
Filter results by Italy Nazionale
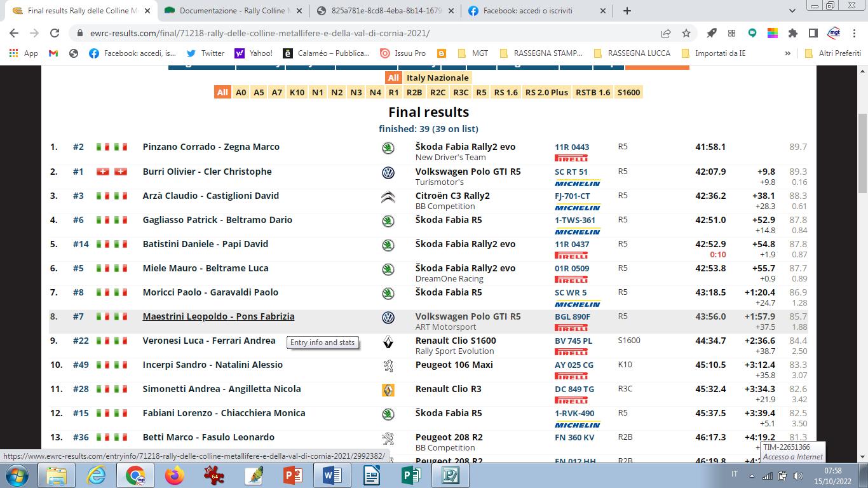click(x=438, y=78)
